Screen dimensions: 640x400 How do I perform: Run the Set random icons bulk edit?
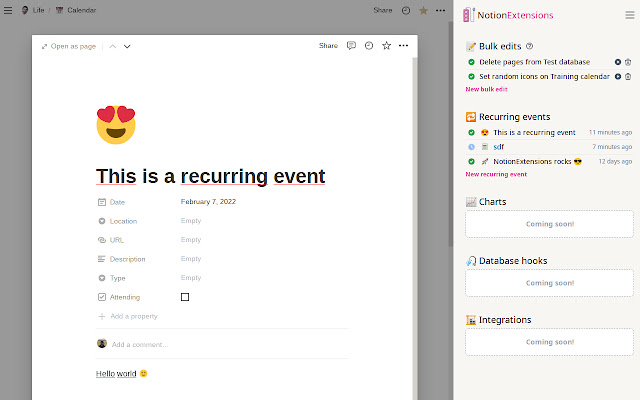coord(618,76)
